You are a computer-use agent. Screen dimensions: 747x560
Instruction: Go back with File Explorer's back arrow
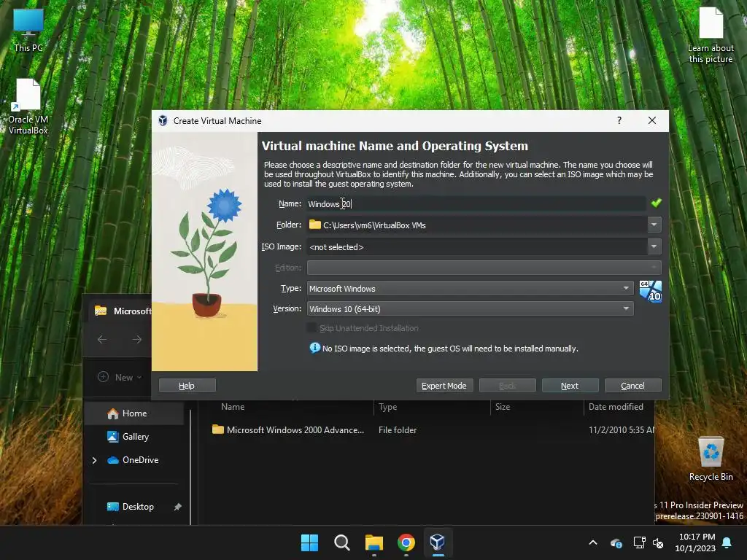(102, 340)
